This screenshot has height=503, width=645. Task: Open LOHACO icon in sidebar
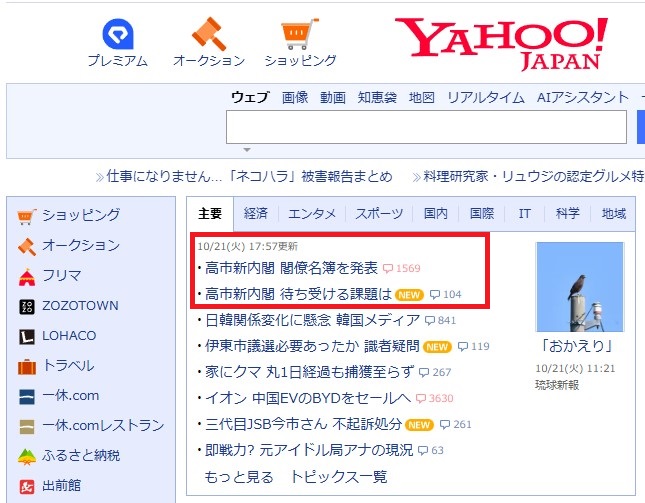[x=27, y=336]
